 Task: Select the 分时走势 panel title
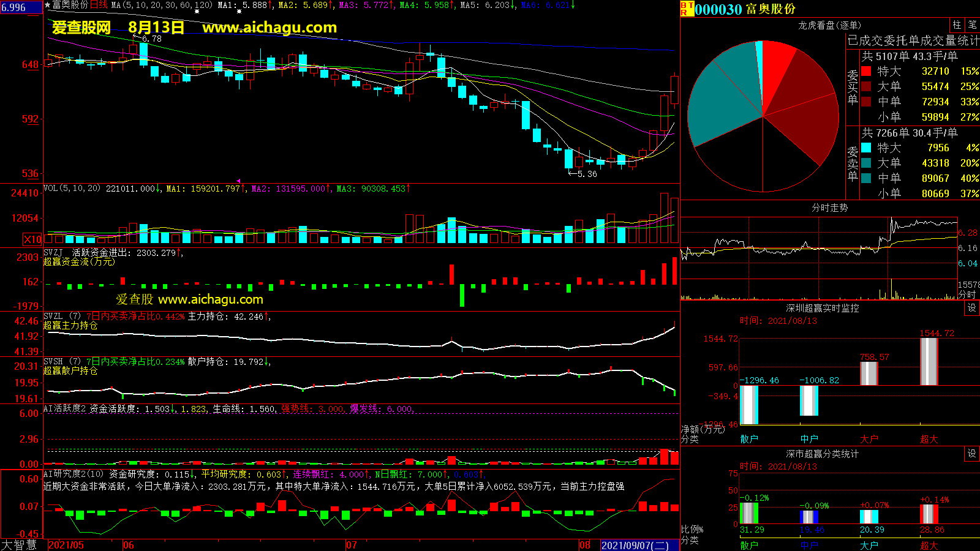829,208
